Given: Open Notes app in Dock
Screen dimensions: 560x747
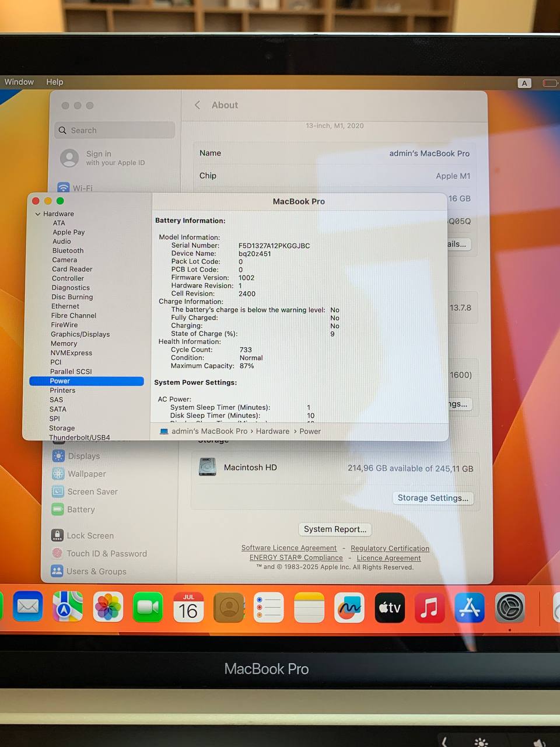Looking at the screenshot, I should pos(309,607).
